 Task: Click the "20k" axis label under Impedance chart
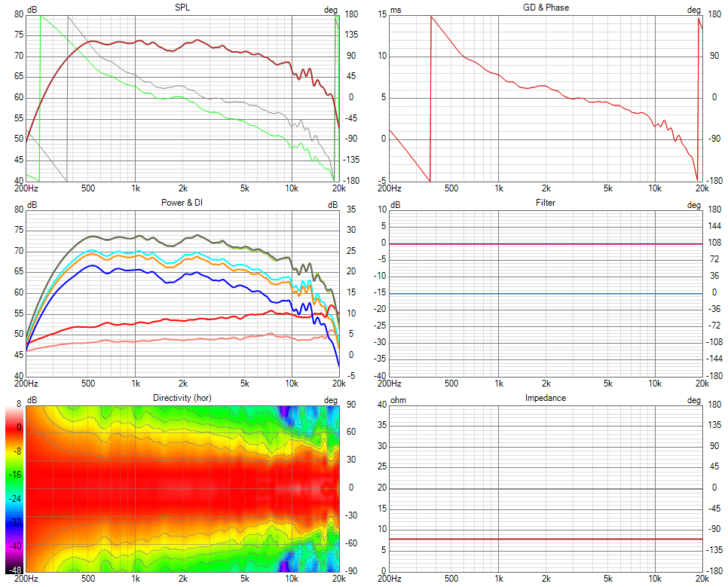[702, 579]
